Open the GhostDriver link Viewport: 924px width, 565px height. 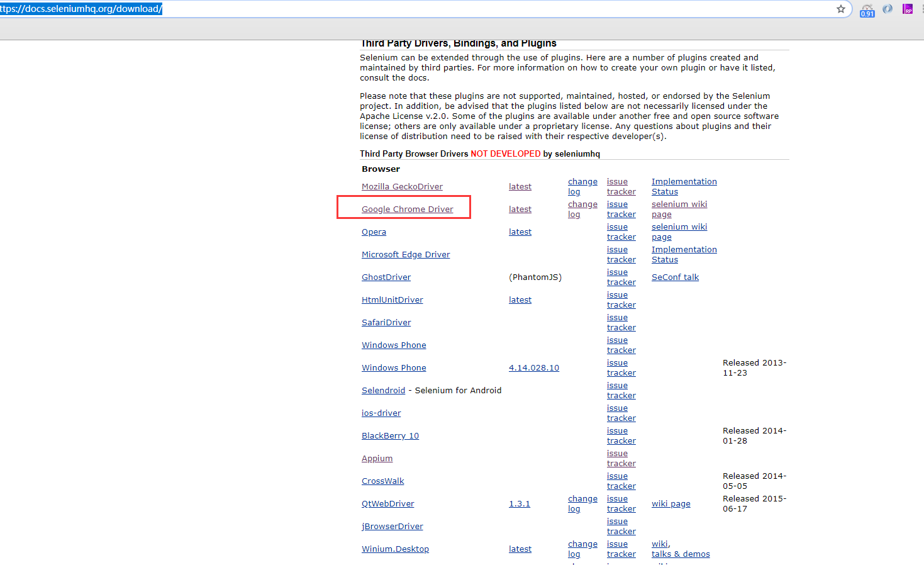point(386,277)
